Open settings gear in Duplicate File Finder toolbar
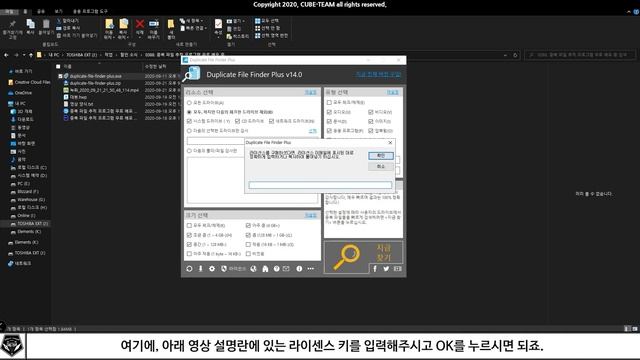 pos(212,269)
